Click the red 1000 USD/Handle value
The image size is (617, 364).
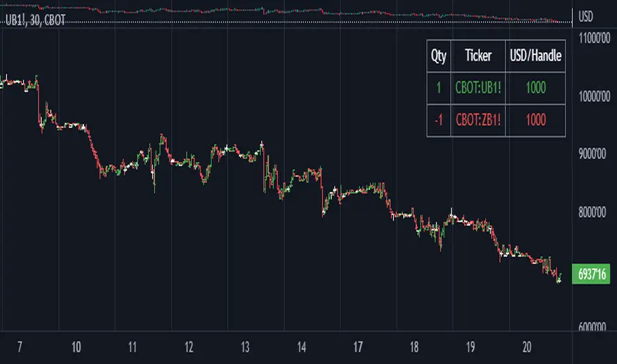tap(536, 120)
